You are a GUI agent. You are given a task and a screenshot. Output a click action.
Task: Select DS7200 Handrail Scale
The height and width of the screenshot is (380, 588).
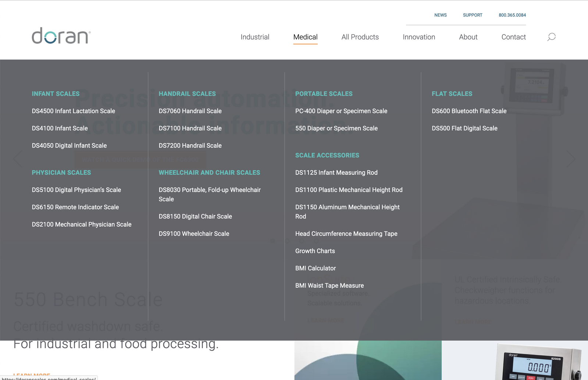coord(190,146)
